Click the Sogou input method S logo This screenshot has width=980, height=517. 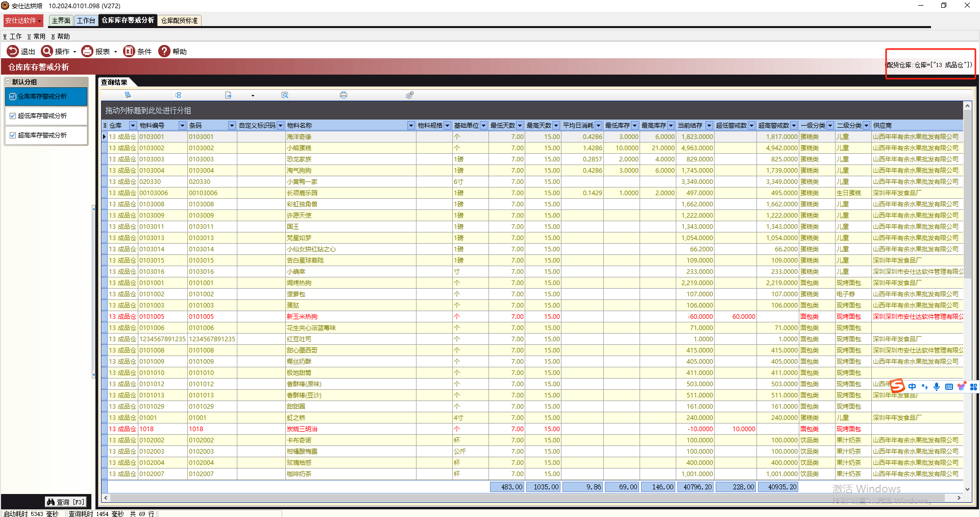[897, 386]
